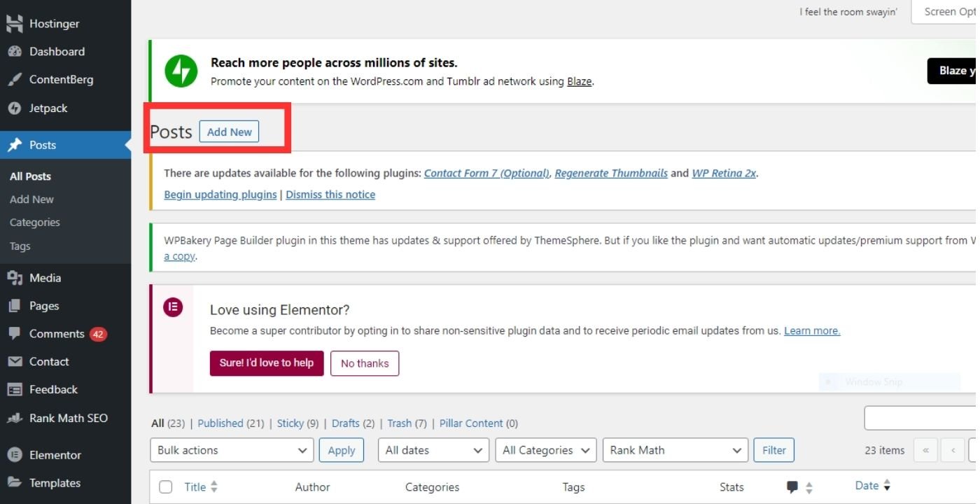Viewport: 980px width, 504px height.
Task: Click the Hostinger logo icon
Action: (x=14, y=23)
